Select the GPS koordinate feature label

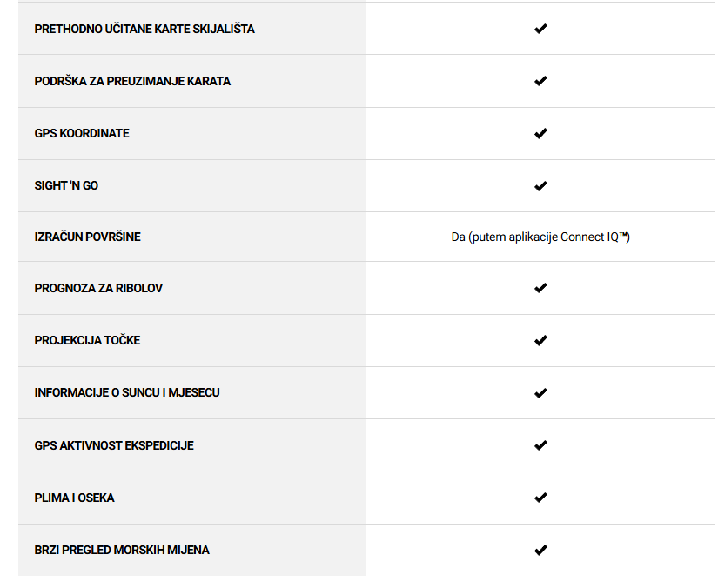(82, 134)
